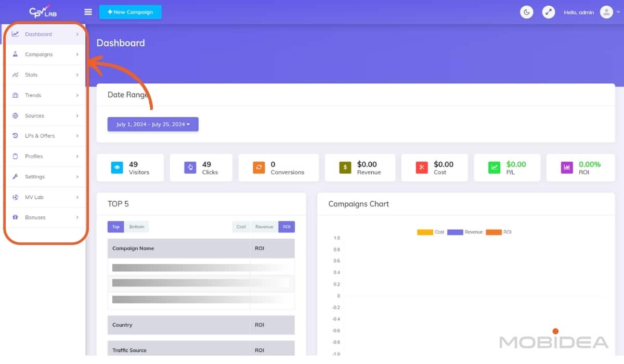Expand the Settings menu chevron
The height and width of the screenshot is (364, 624).
77,177
